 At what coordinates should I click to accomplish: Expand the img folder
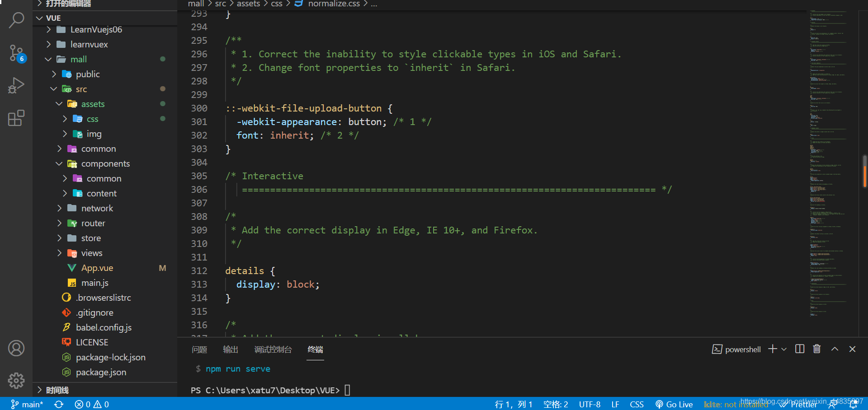click(x=105, y=134)
